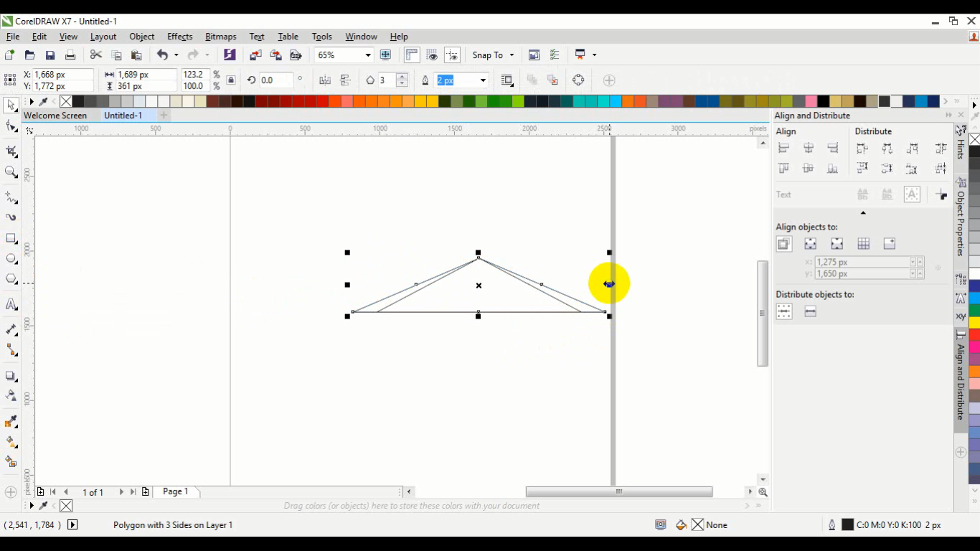Screen dimensions: 980x551
Task: Switch to the Welcome Screen tab
Action: click(55, 116)
